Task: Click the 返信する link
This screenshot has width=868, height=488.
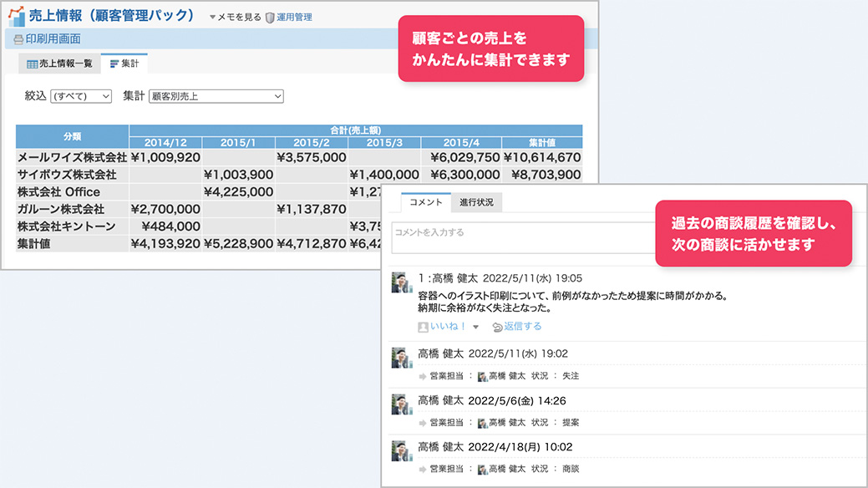Action: click(520, 327)
